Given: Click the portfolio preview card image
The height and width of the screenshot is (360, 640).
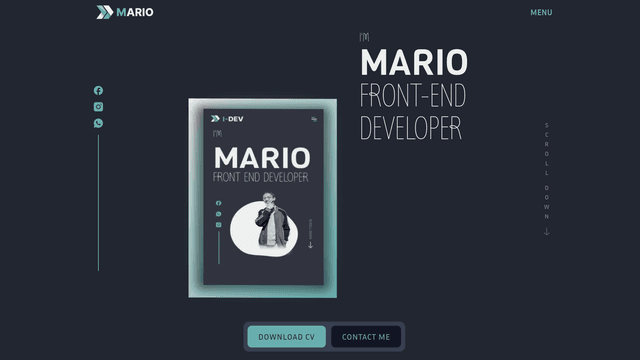Looking at the screenshot, I should (x=262, y=198).
